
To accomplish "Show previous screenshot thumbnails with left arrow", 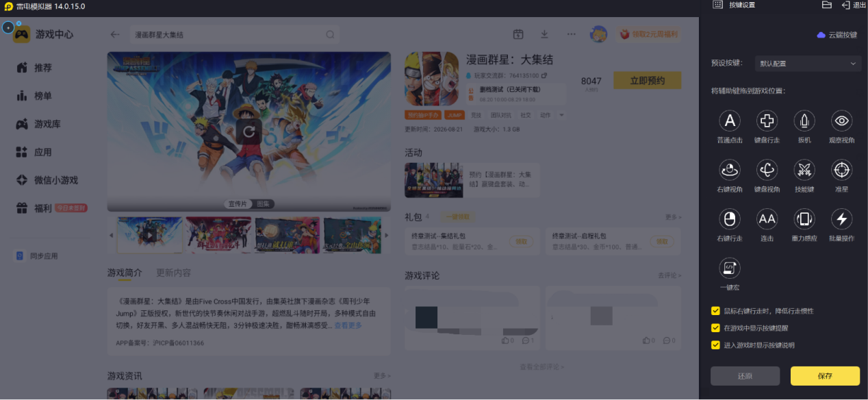I will click(112, 235).
